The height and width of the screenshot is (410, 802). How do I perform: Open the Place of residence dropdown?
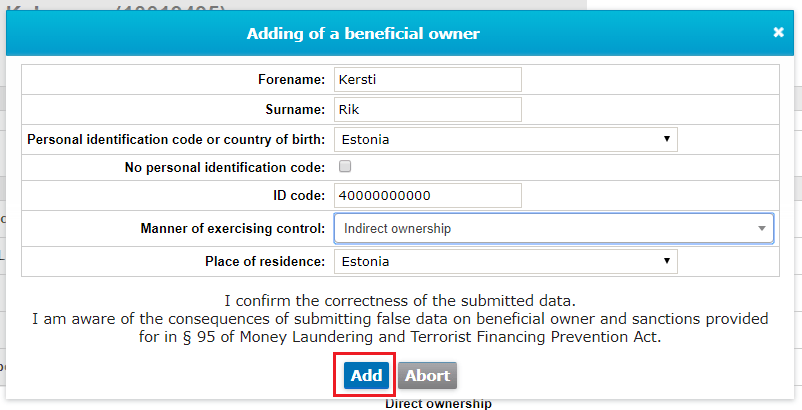(x=505, y=262)
